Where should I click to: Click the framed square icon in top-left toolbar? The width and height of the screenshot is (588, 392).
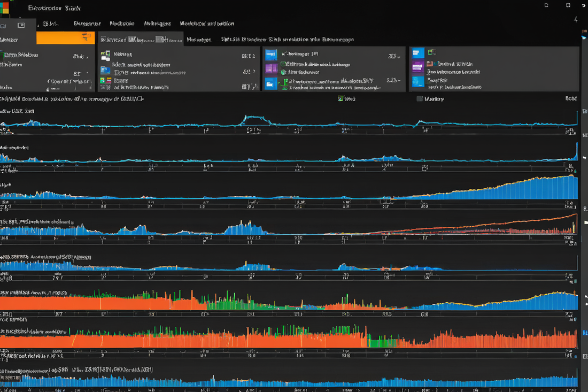[21, 25]
